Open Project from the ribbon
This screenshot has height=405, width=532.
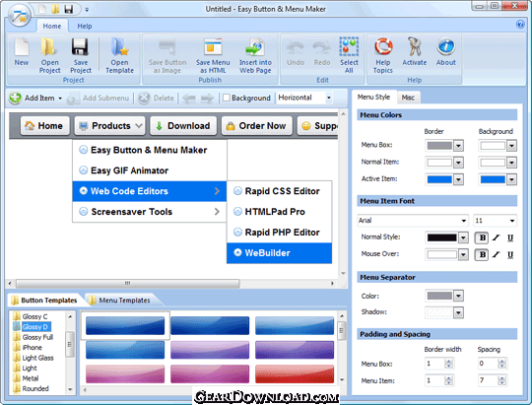(x=49, y=55)
